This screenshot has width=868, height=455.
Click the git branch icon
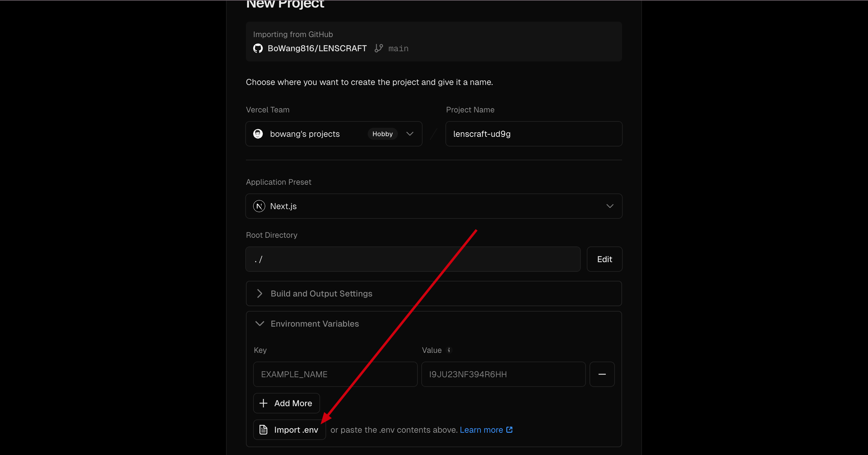(x=379, y=49)
